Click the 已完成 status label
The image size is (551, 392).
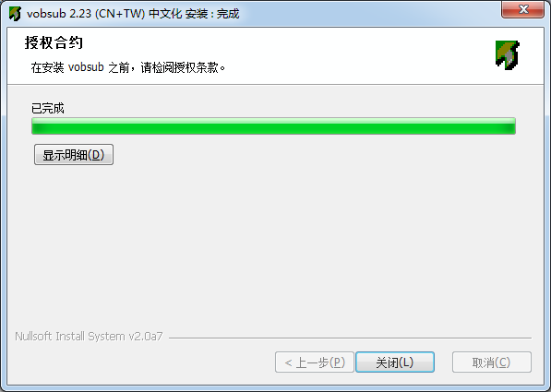pyautogui.click(x=47, y=108)
